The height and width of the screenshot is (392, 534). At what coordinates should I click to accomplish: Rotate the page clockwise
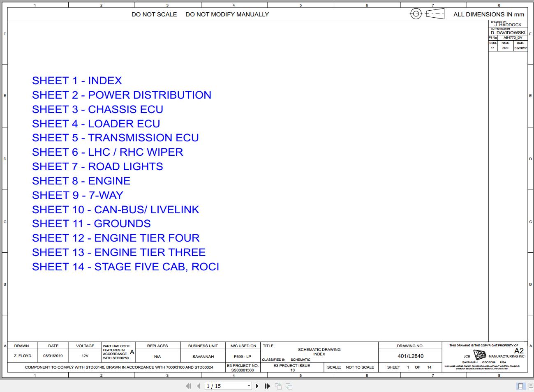point(288,386)
